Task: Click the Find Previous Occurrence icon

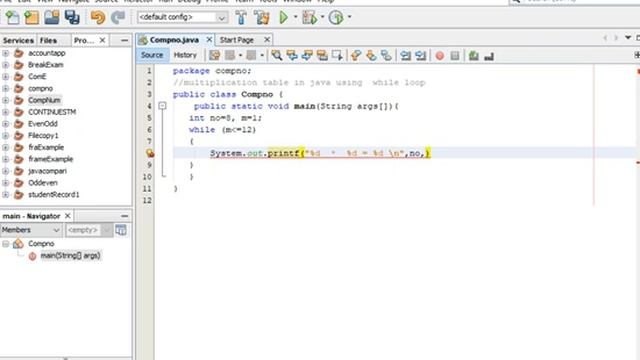Action: 292,55
